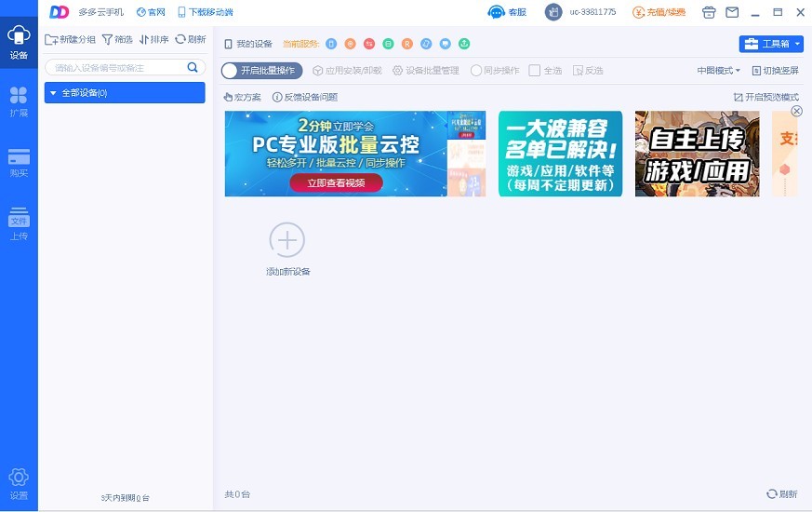Click the add new device plus circle
Image resolution: width=812 pixels, height=512 pixels.
(x=286, y=240)
